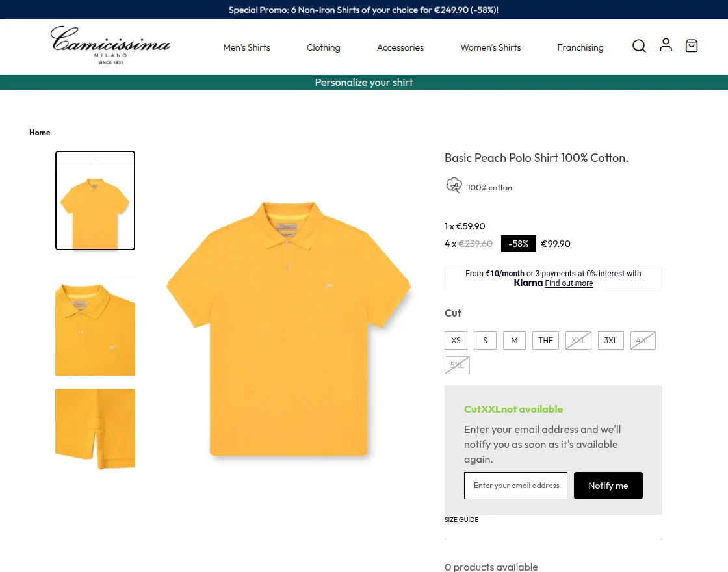Select the zoomed collar detail thumbnail

[x=95, y=326]
